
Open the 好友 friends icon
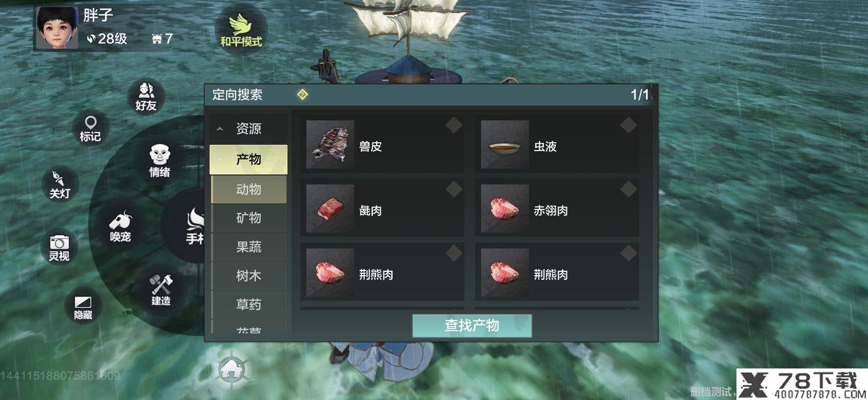point(146,96)
